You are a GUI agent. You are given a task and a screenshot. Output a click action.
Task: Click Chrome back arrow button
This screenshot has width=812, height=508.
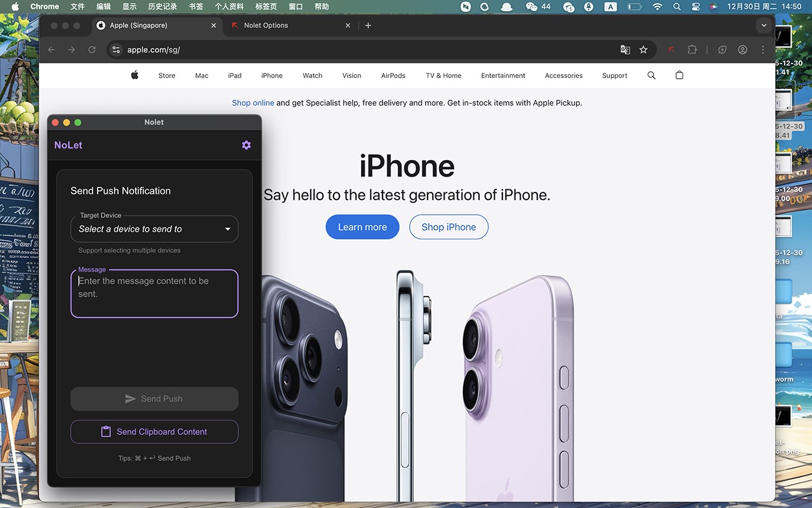(51, 50)
